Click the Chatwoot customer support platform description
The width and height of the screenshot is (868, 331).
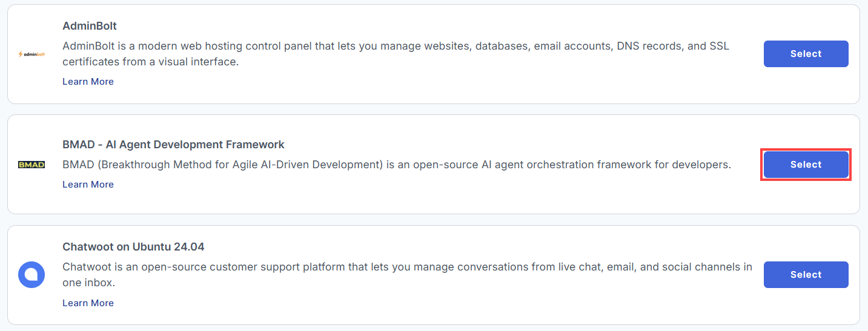click(x=407, y=275)
